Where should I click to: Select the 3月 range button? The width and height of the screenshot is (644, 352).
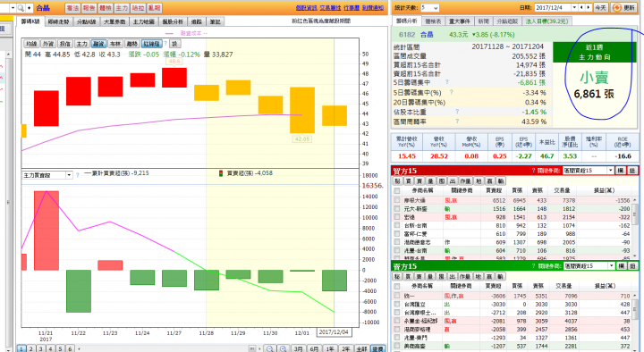pos(298,348)
